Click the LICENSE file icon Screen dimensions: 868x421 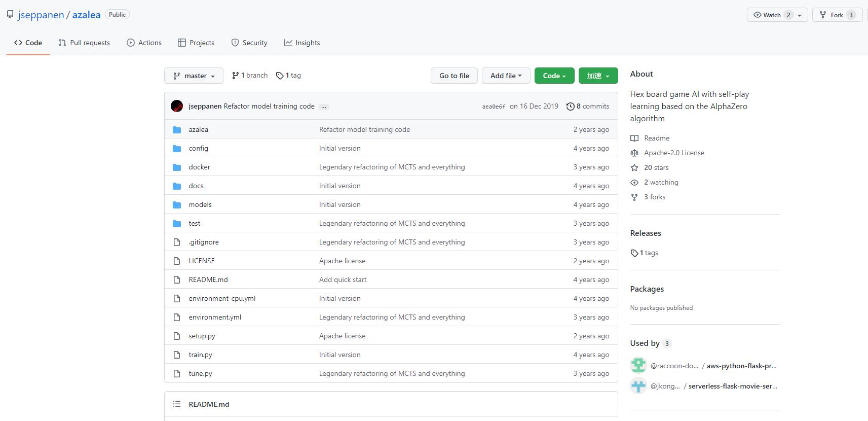(177, 261)
